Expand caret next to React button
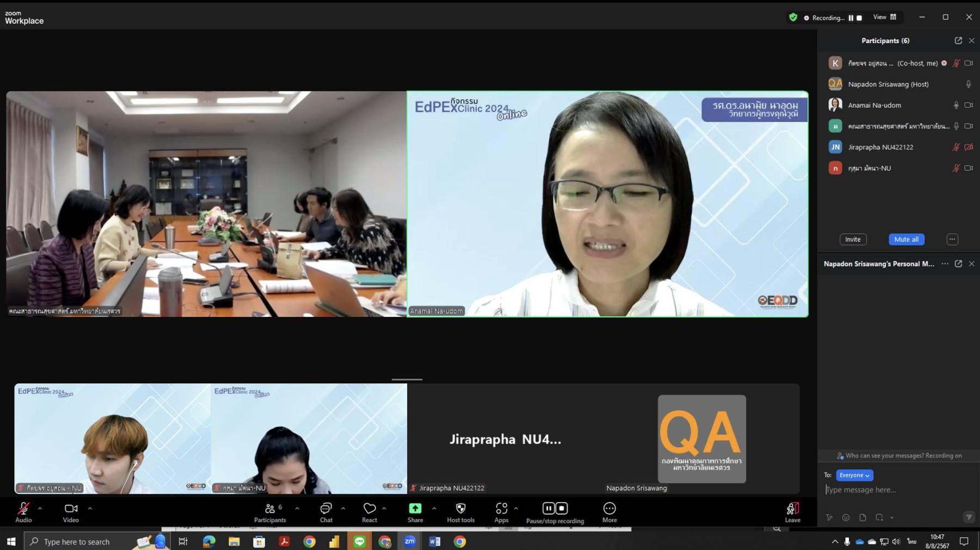 [x=384, y=508]
